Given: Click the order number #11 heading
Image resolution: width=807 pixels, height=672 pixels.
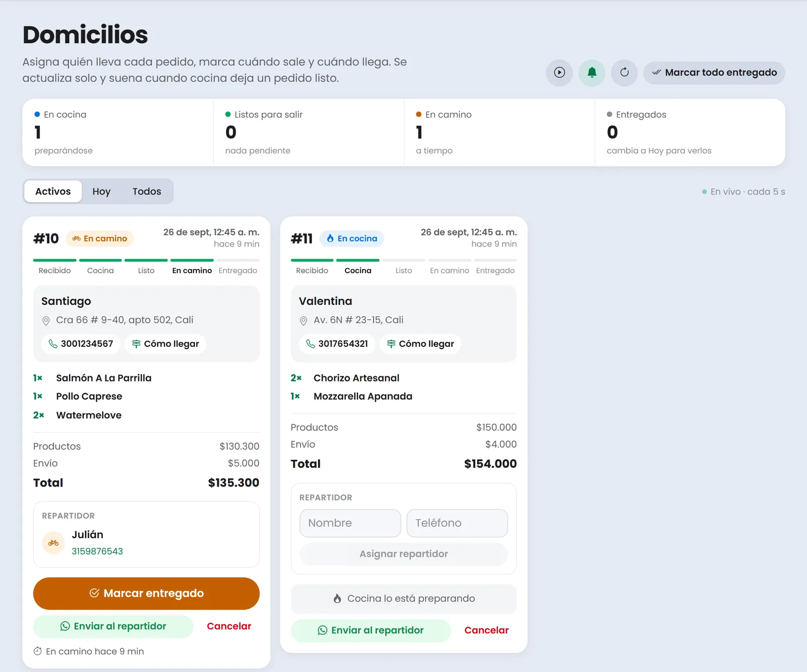Looking at the screenshot, I should coord(302,238).
